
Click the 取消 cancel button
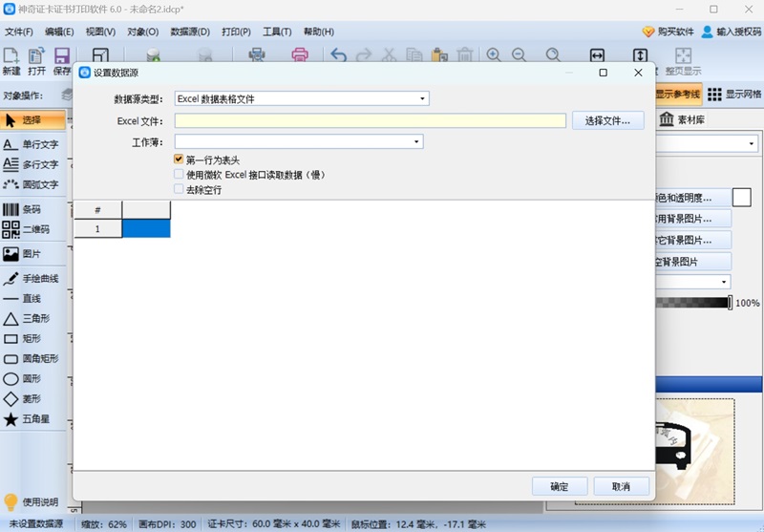621,486
